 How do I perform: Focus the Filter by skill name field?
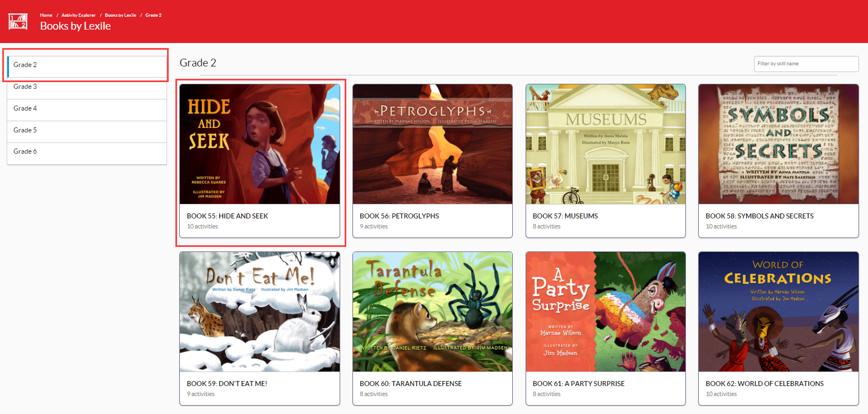click(x=806, y=64)
